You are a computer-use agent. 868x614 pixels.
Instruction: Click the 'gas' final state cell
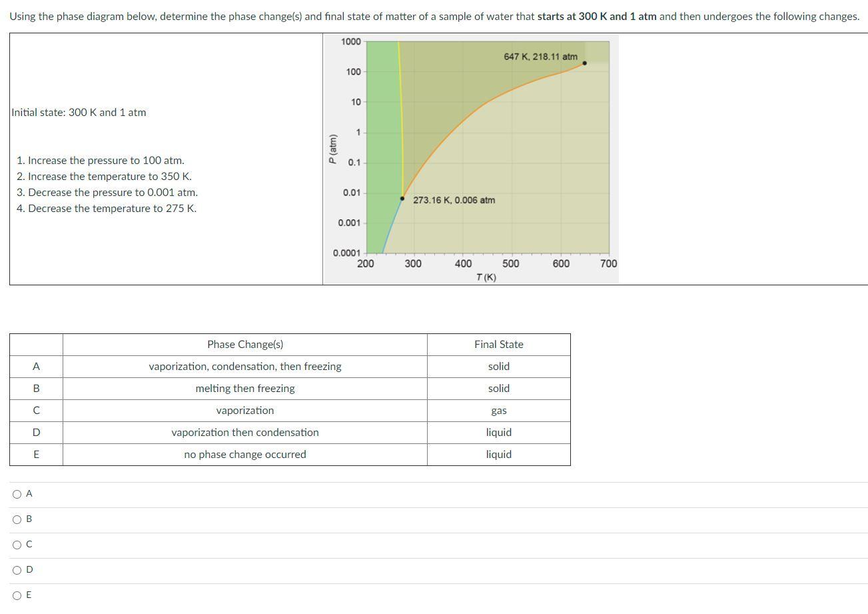tap(499, 411)
